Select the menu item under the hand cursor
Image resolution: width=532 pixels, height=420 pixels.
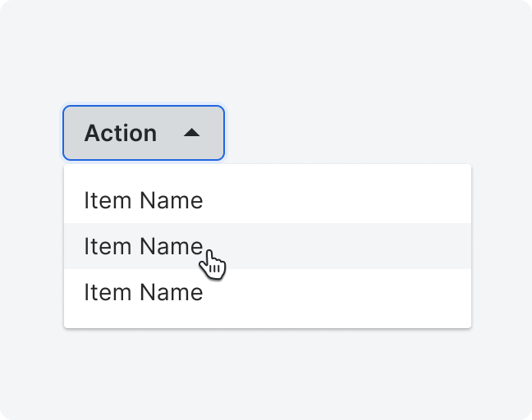tap(268, 246)
